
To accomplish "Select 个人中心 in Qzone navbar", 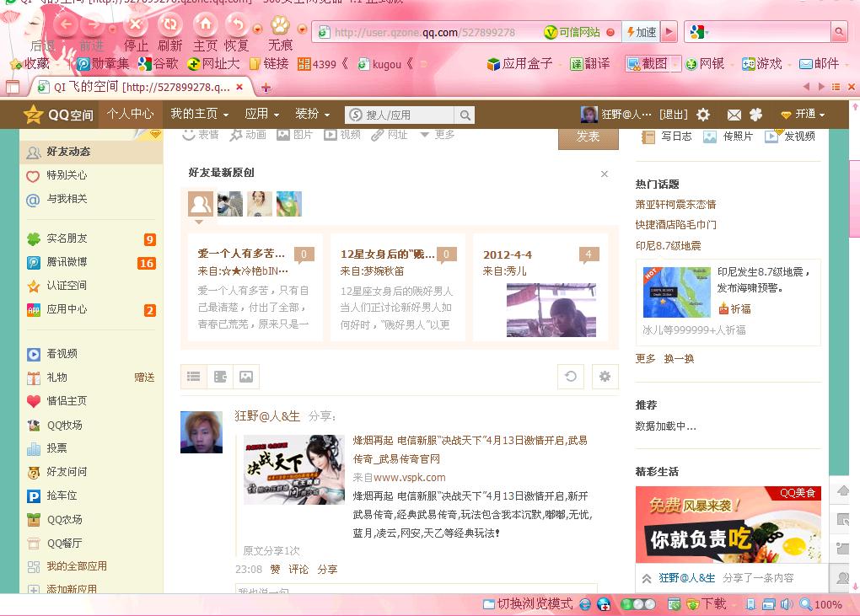I will click(130, 114).
